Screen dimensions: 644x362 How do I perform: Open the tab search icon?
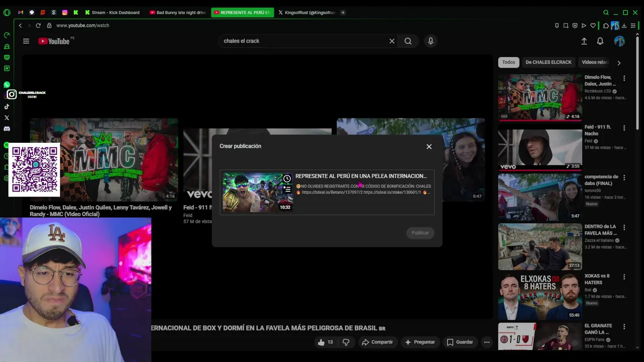point(606,13)
